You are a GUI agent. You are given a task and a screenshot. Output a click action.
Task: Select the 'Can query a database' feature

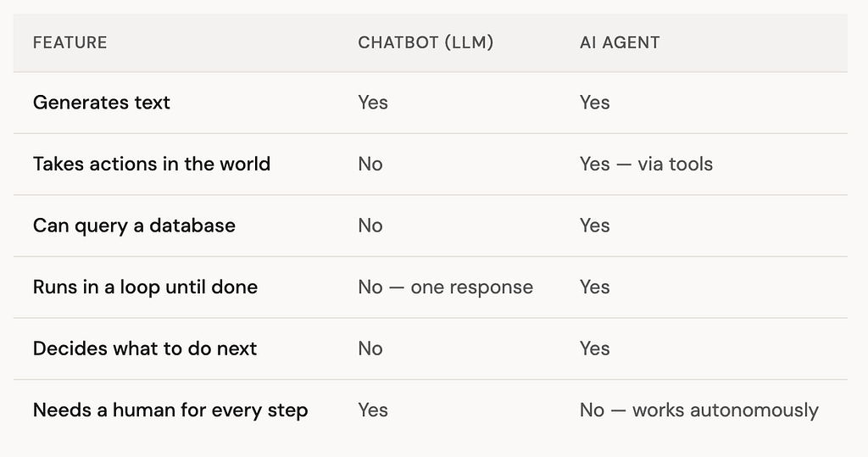(134, 226)
